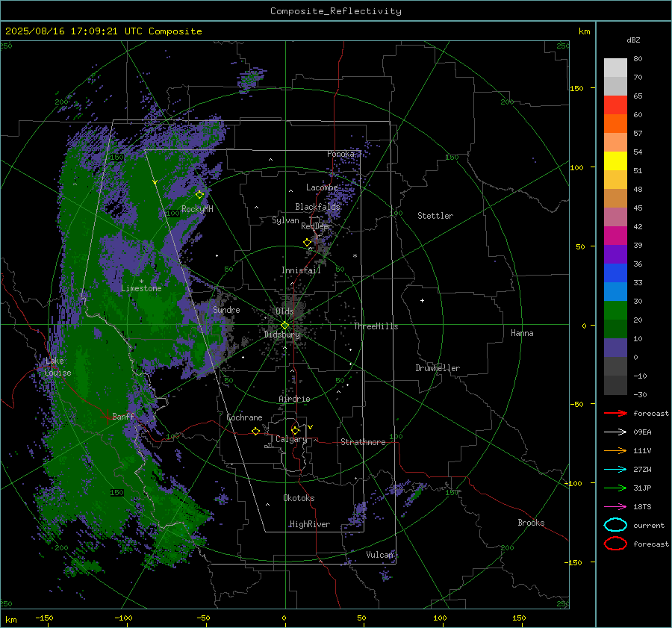
Task: Click the Ponoka town label
Action: [x=340, y=154]
